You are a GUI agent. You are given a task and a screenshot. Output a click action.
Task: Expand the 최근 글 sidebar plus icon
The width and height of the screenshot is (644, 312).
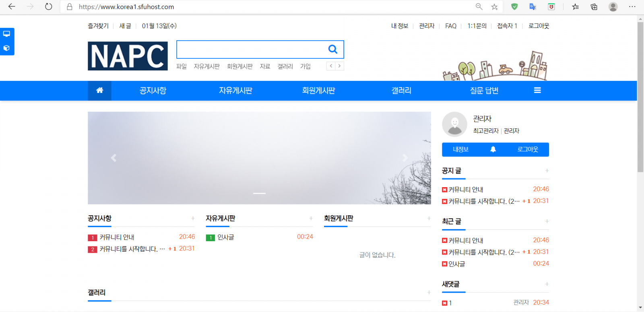point(547,221)
